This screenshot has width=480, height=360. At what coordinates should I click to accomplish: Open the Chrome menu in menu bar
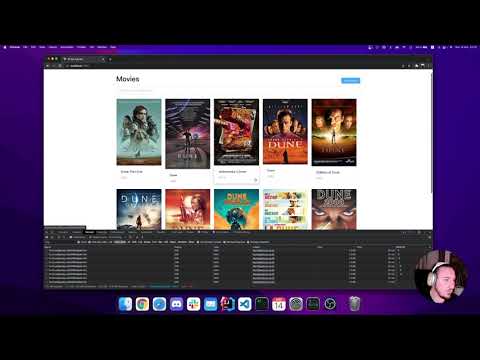click(x=15, y=47)
